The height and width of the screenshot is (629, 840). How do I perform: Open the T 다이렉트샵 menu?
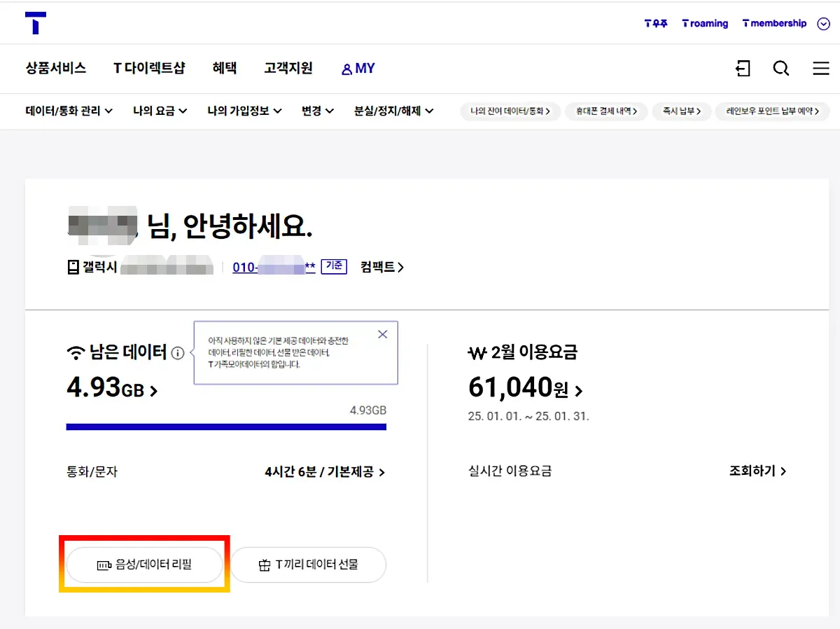click(149, 68)
